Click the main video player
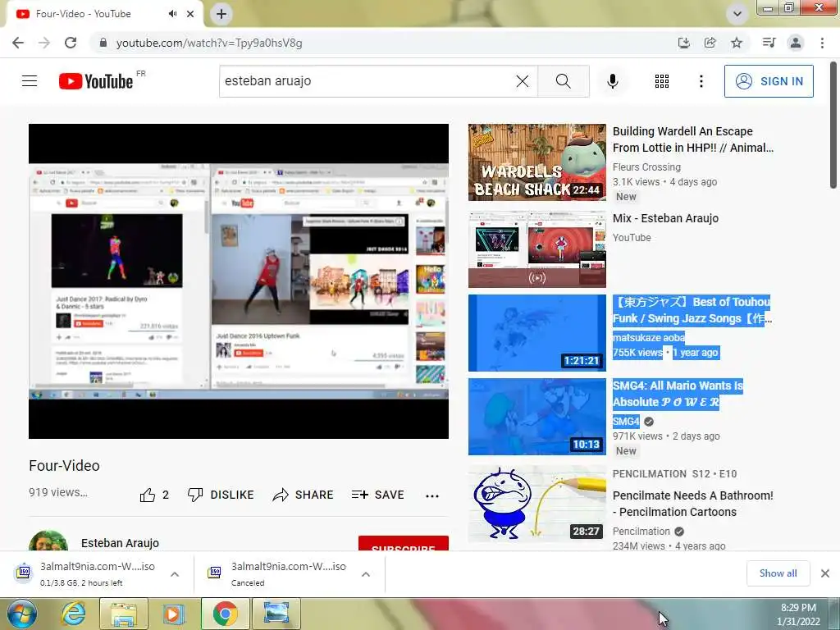Image resolution: width=840 pixels, height=630 pixels. click(x=239, y=281)
